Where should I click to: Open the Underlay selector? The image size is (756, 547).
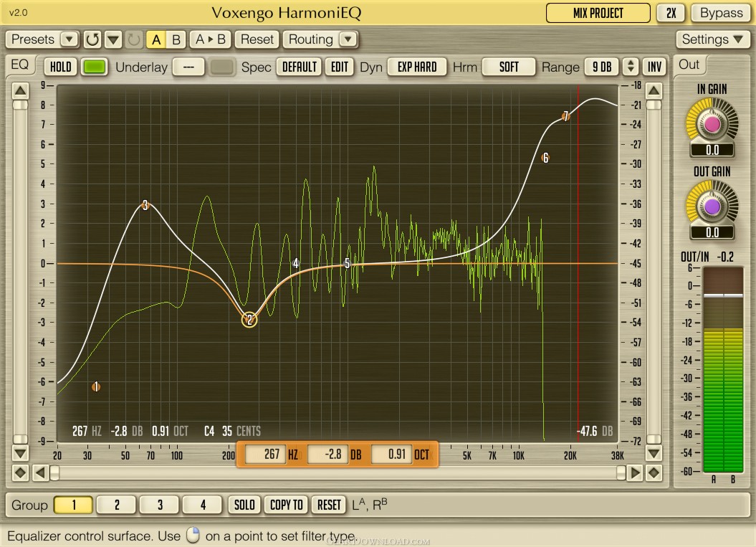tap(188, 67)
